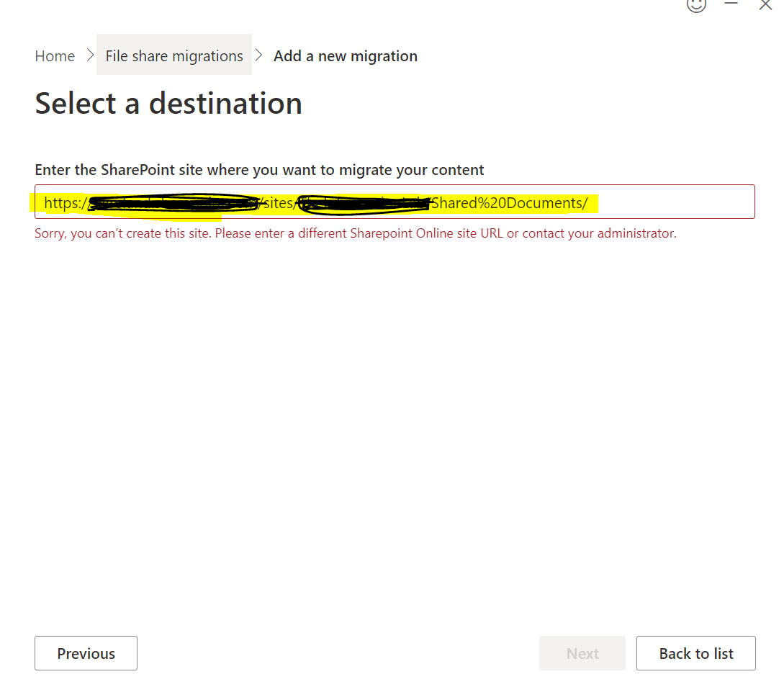Select the Add a new migration breadcrumb

(345, 55)
